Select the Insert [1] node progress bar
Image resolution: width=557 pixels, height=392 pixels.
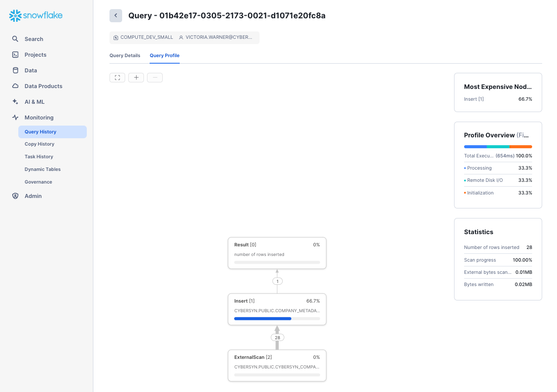coord(277,319)
